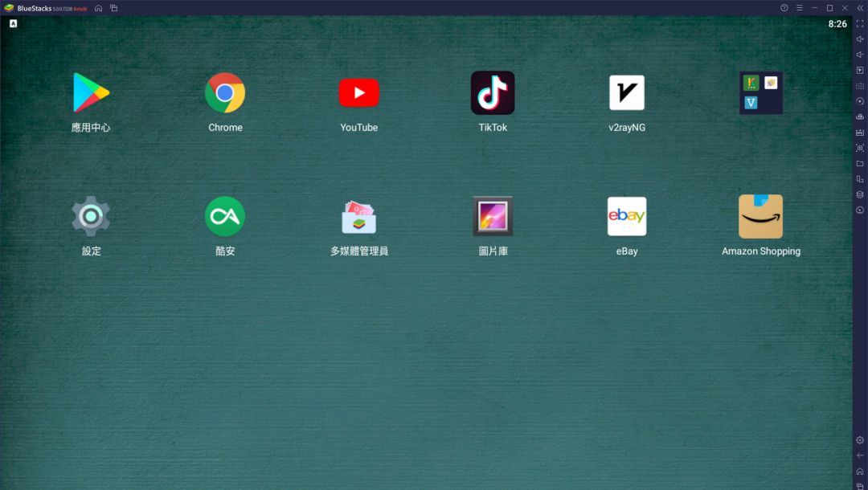868x490 pixels.
Task: Minimize the BlueStacks window
Action: pyautogui.click(x=814, y=8)
